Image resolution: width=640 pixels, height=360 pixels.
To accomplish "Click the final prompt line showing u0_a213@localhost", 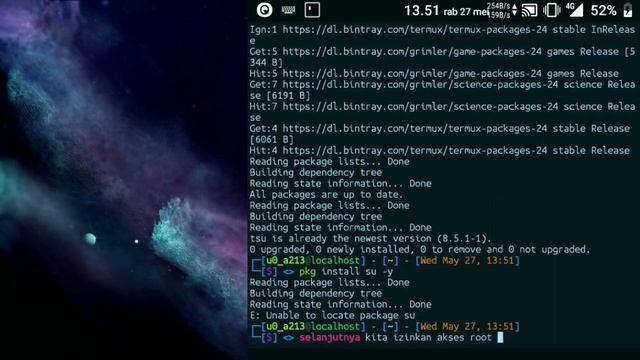I will [386, 327].
